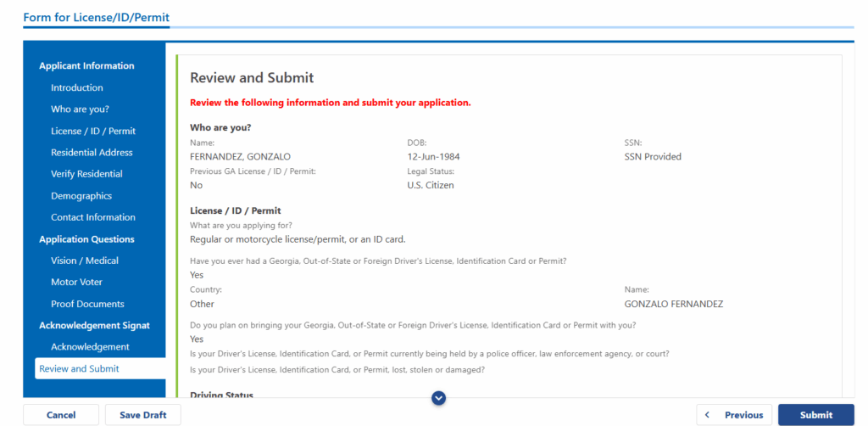
Task: Click the Applicant Information section header
Action: pyautogui.click(x=86, y=66)
